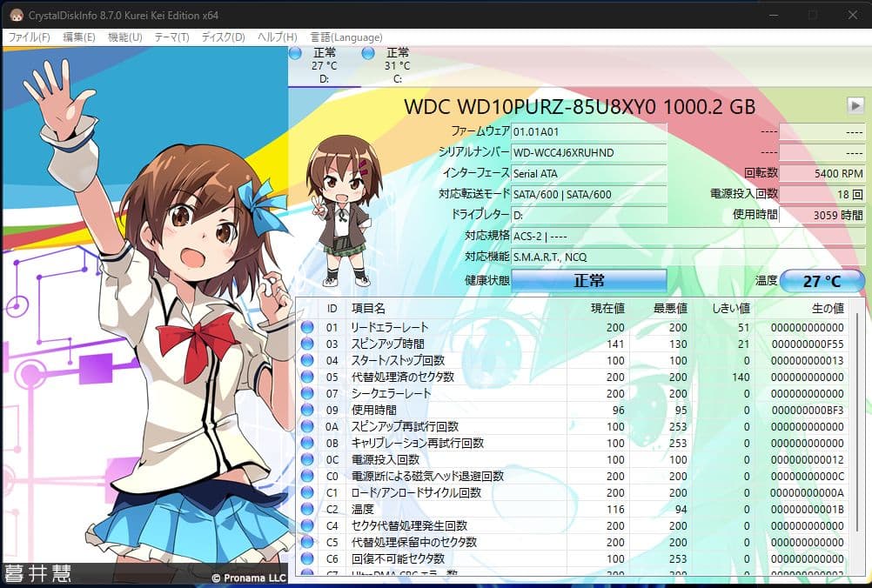Open the 言語(Language) menu
The height and width of the screenshot is (588, 872).
point(346,37)
